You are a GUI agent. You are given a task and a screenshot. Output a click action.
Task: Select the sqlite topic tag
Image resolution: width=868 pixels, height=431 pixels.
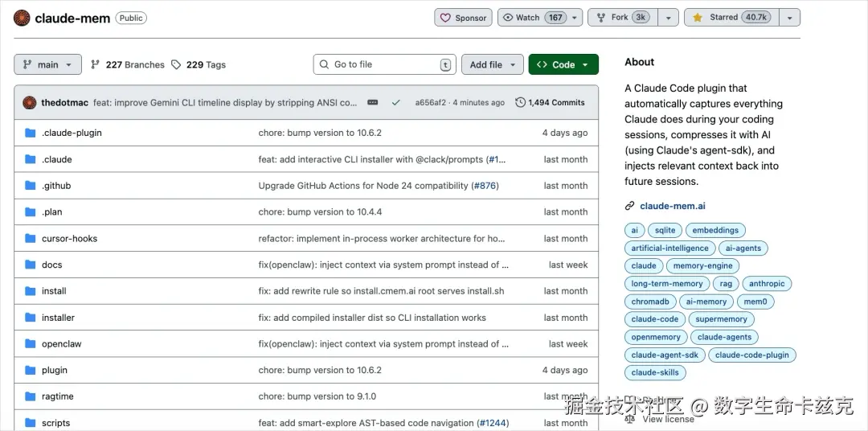665,230
